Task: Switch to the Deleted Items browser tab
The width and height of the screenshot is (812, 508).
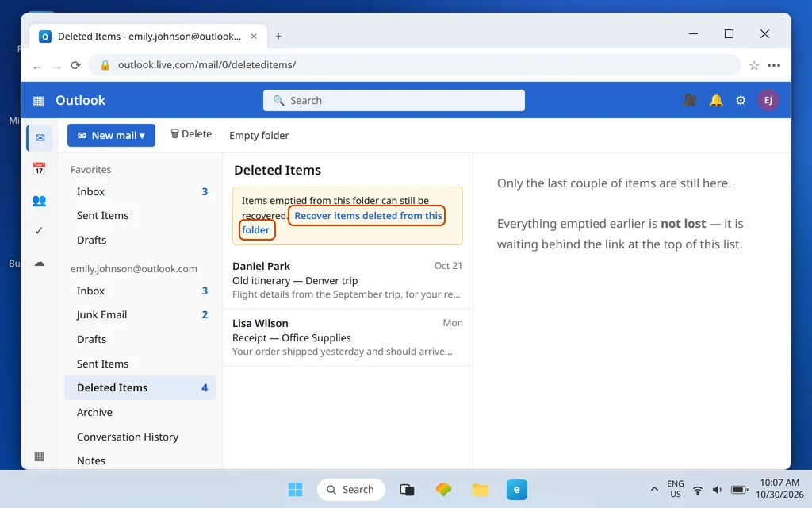Action: tap(148, 37)
